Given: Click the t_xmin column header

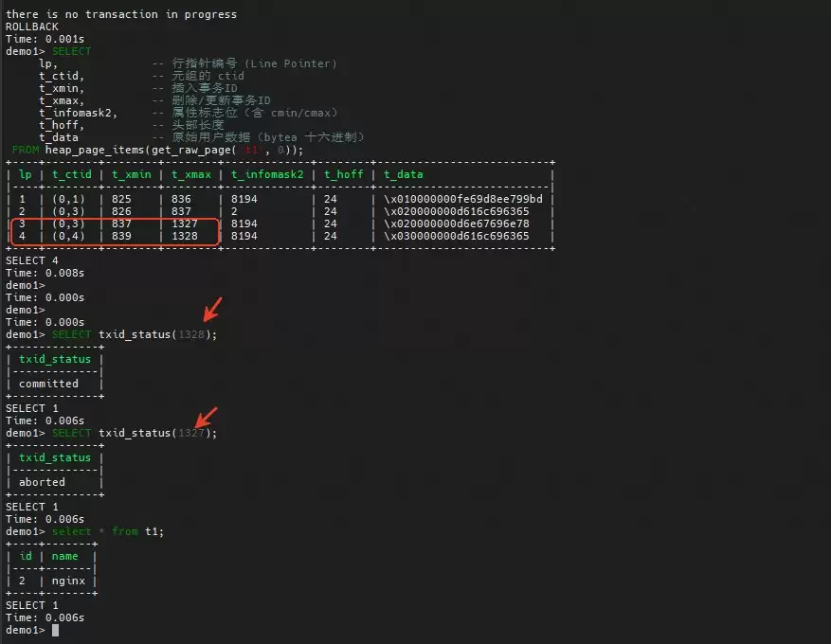Looking at the screenshot, I should click(132, 174).
